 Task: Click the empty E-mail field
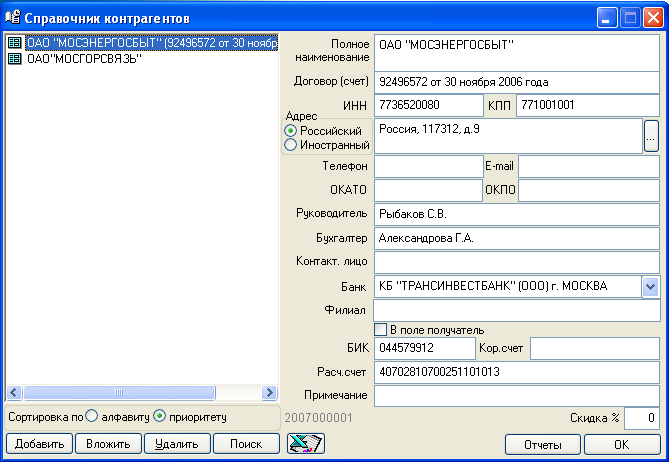pos(589,166)
